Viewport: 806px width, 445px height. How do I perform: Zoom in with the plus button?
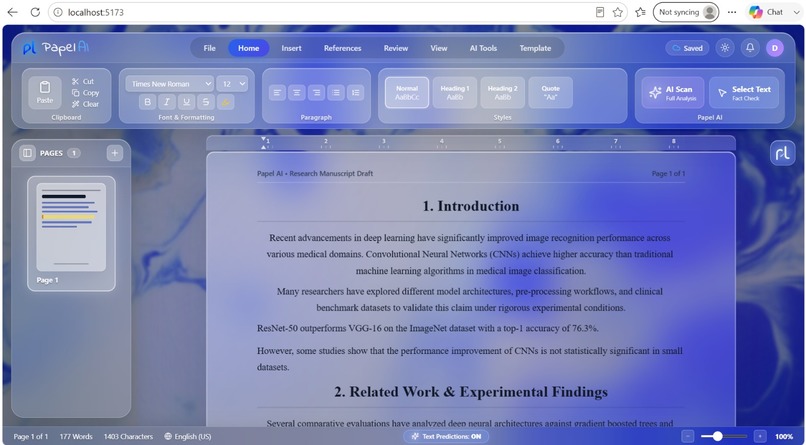(760, 436)
